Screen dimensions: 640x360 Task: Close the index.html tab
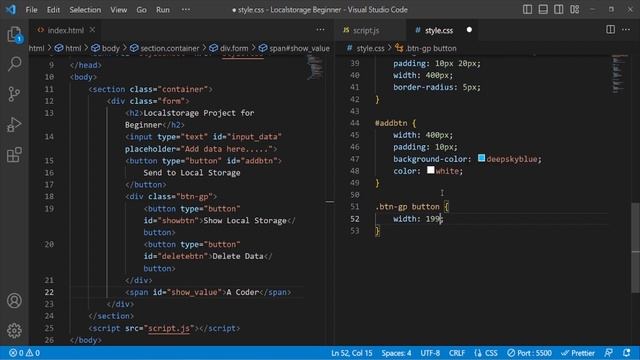[x=92, y=30]
